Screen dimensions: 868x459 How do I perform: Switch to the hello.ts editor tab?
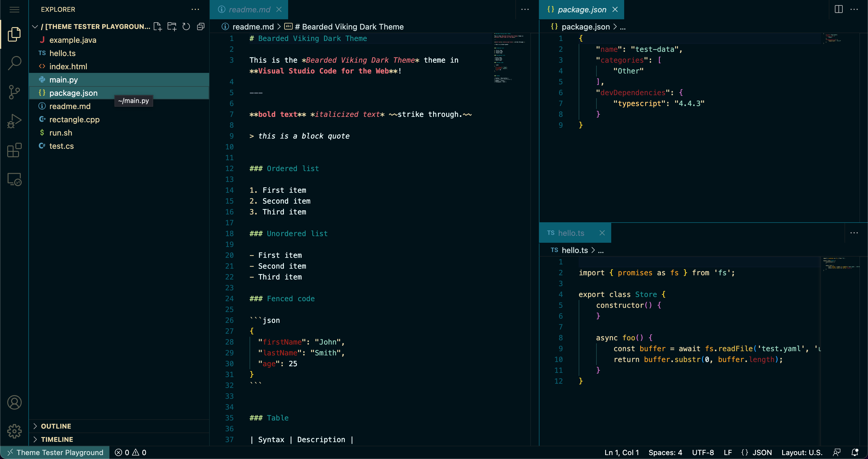(x=571, y=233)
